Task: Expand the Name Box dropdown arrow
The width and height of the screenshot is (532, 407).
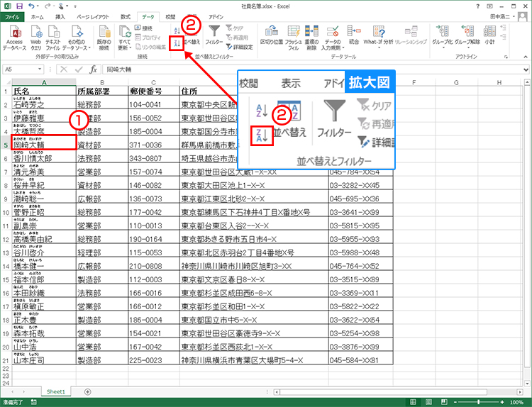Action: point(48,69)
